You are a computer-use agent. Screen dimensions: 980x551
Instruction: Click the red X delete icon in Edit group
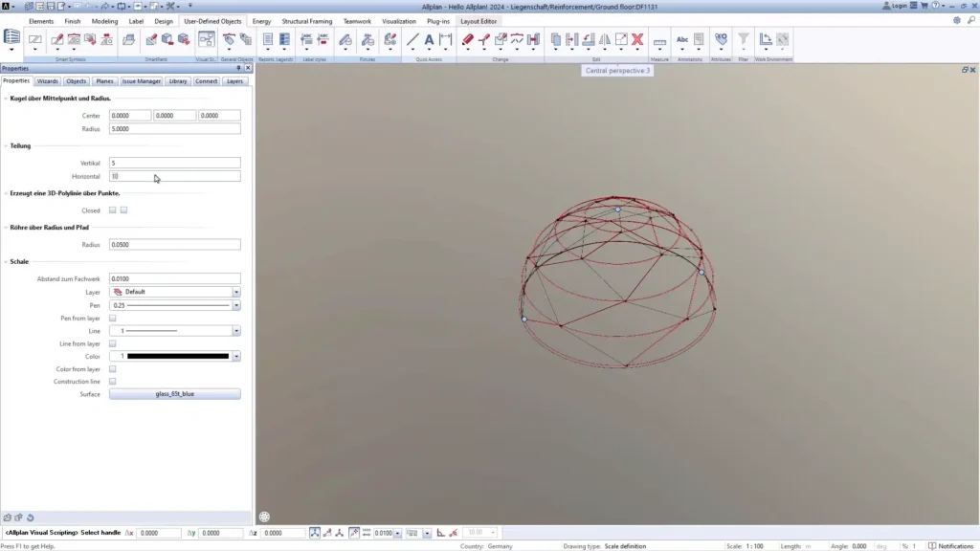636,39
